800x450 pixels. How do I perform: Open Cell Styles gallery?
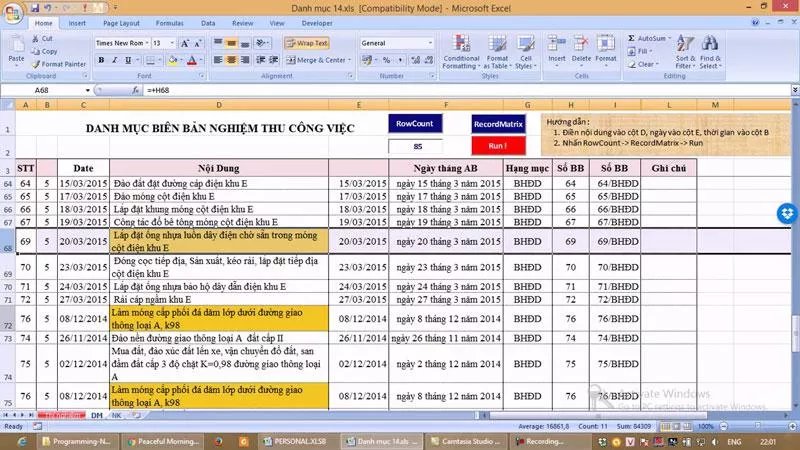tap(526, 52)
